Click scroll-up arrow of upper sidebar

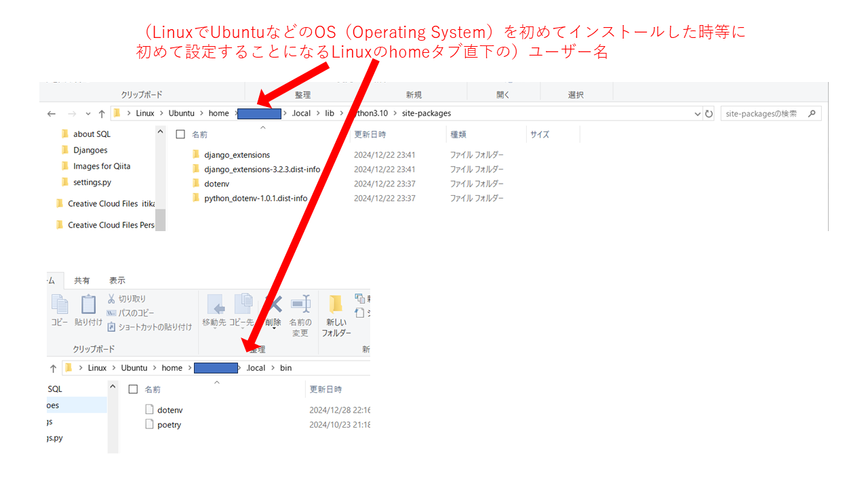[x=161, y=131]
